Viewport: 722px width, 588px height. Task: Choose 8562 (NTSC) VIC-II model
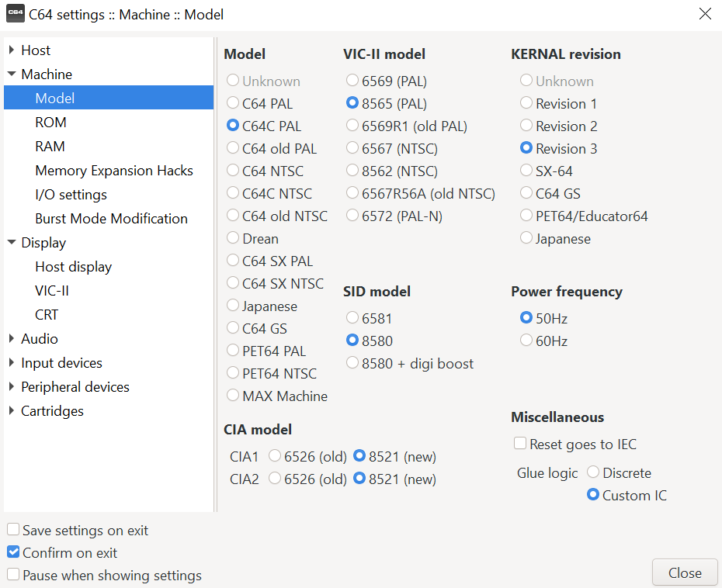click(391, 171)
